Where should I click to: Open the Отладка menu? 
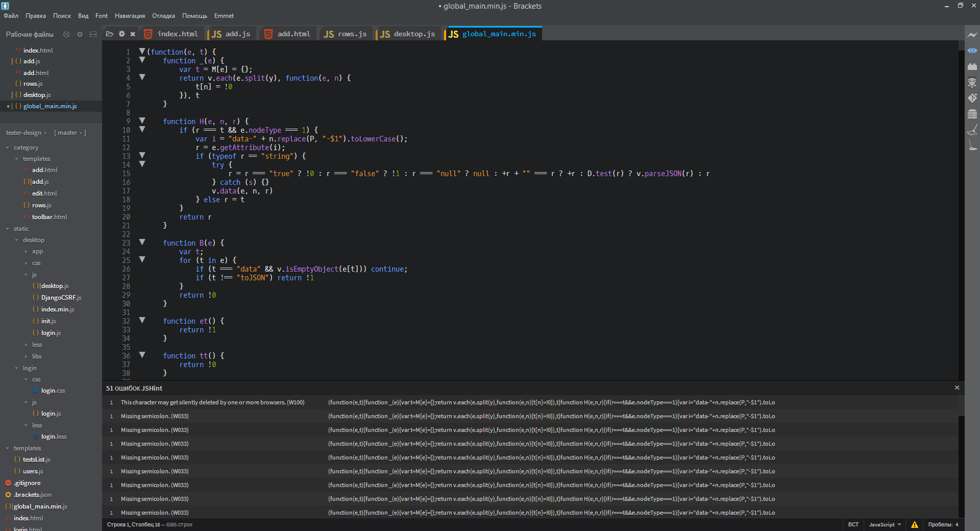pyautogui.click(x=163, y=16)
